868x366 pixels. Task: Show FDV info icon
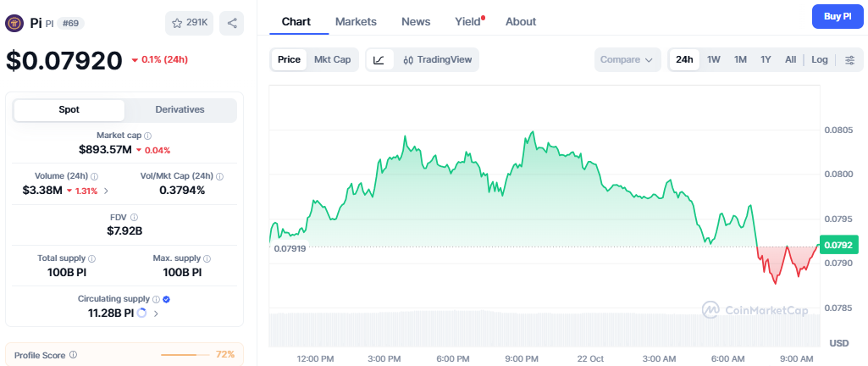click(x=134, y=217)
